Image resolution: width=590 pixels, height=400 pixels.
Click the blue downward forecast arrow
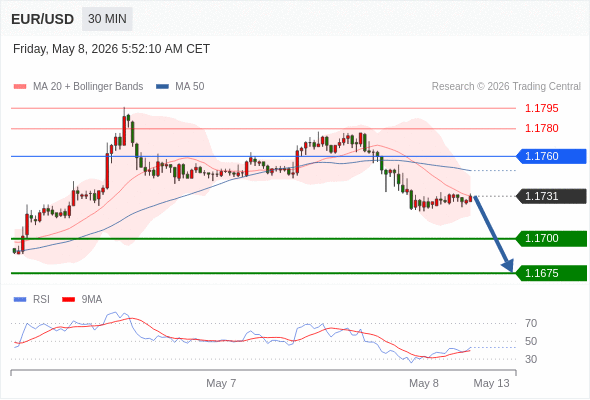click(494, 233)
